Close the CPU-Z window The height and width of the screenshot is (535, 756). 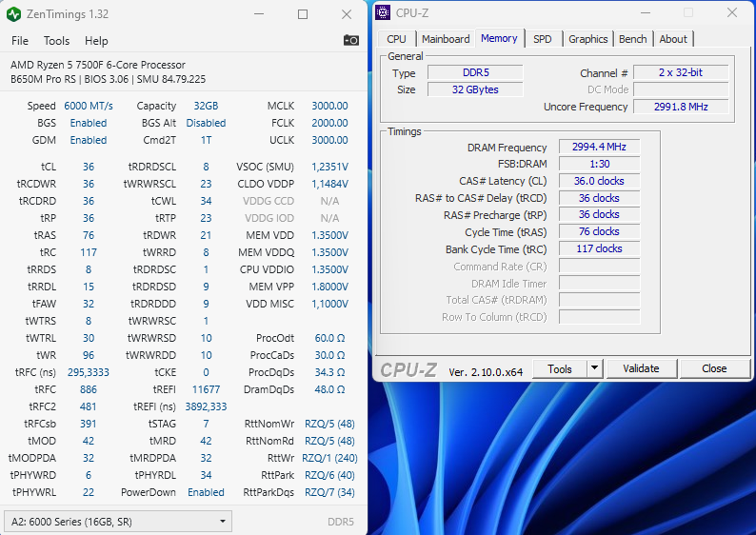pos(732,13)
